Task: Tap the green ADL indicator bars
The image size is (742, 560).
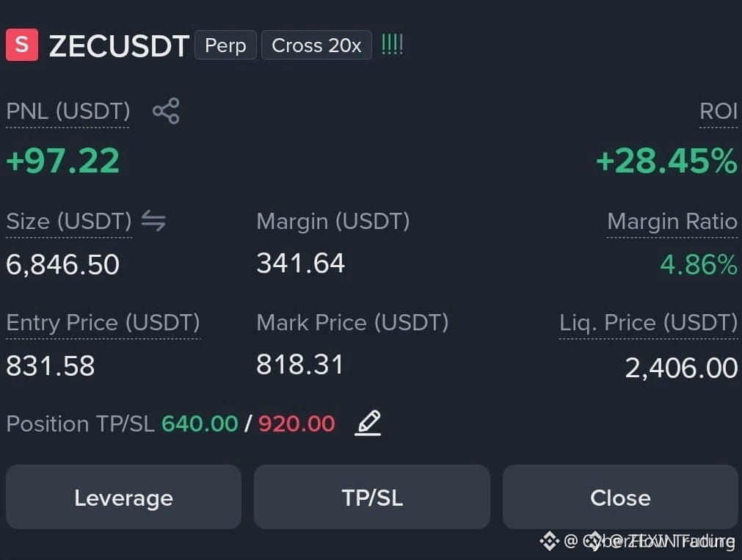Action: pyautogui.click(x=392, y=45)
